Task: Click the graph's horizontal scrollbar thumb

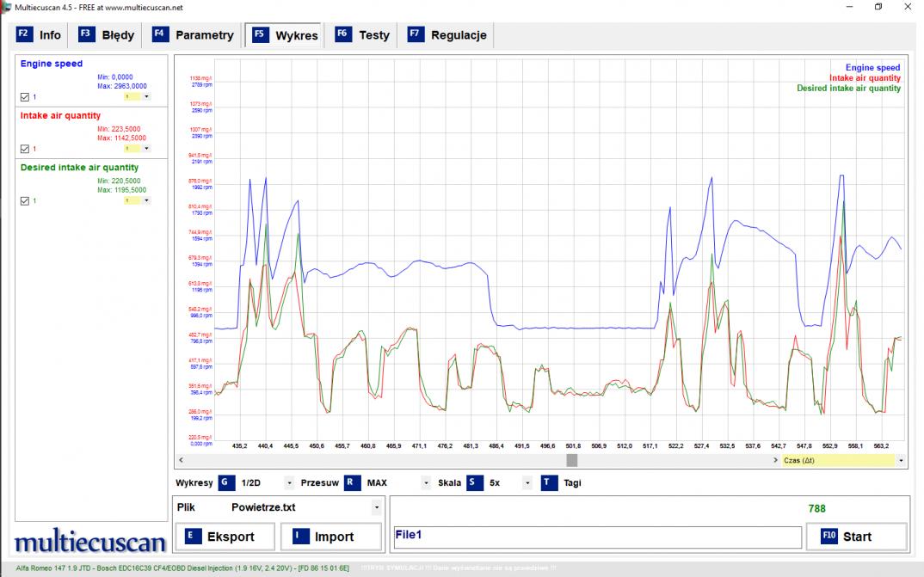Action: coord(571,461)
